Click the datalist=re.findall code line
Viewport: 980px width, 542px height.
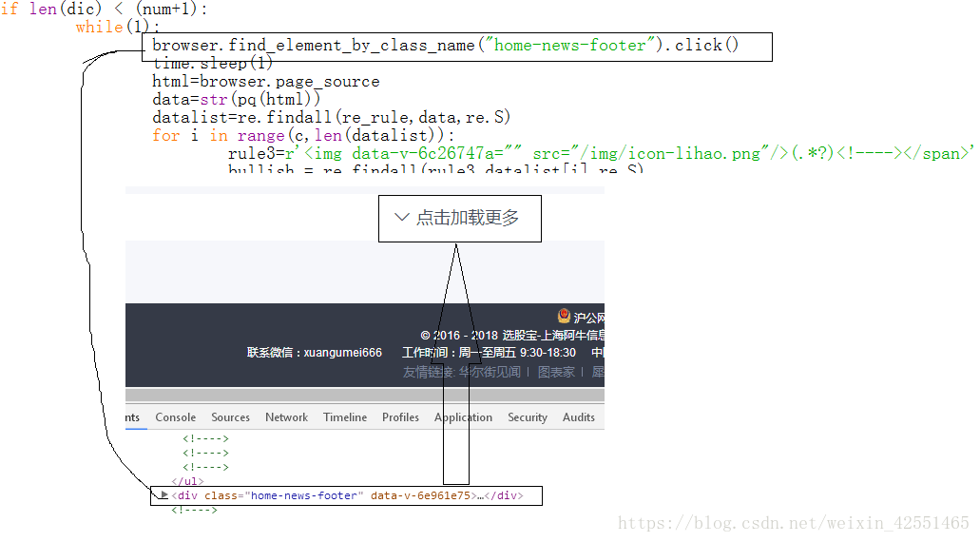click(x=331, y=118)
